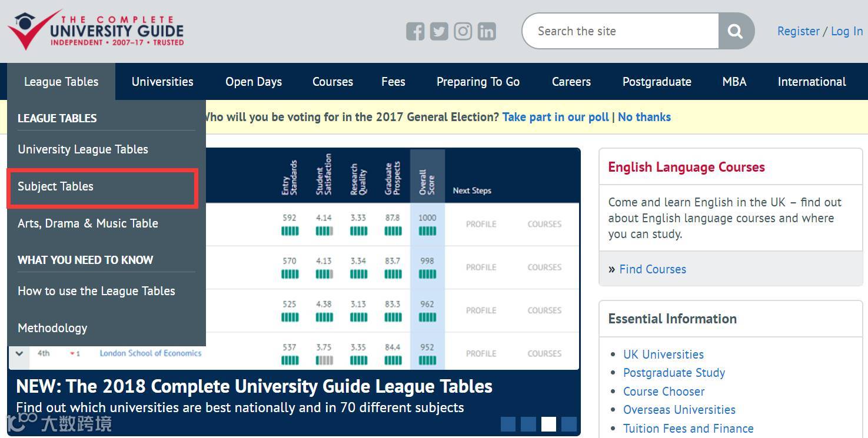Image resolution: width=868 pixels, height=438 pixels.
Task: Open the Facebook social icon
Action: [415, 31]
